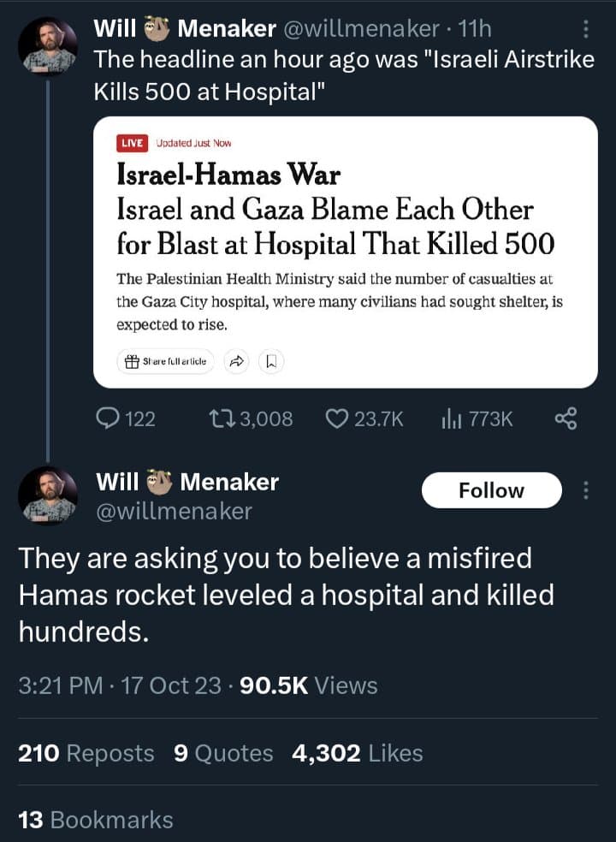
Task: Click the gift icon on Share full article
Action: point(133,362)
